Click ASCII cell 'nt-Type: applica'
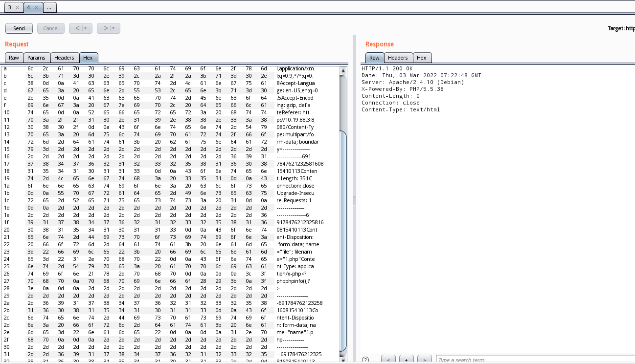635x364 pixels. point(295,266)
